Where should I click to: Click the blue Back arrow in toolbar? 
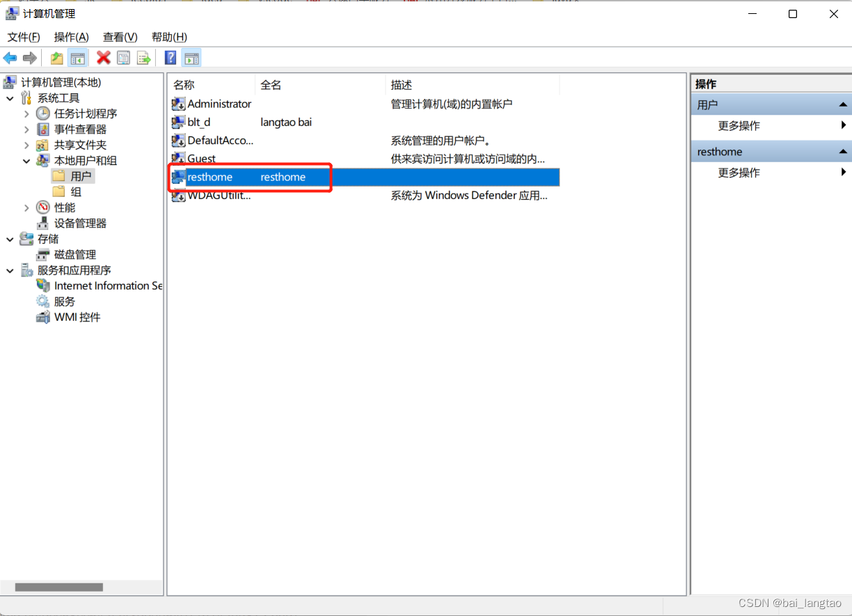coord(10,58)
